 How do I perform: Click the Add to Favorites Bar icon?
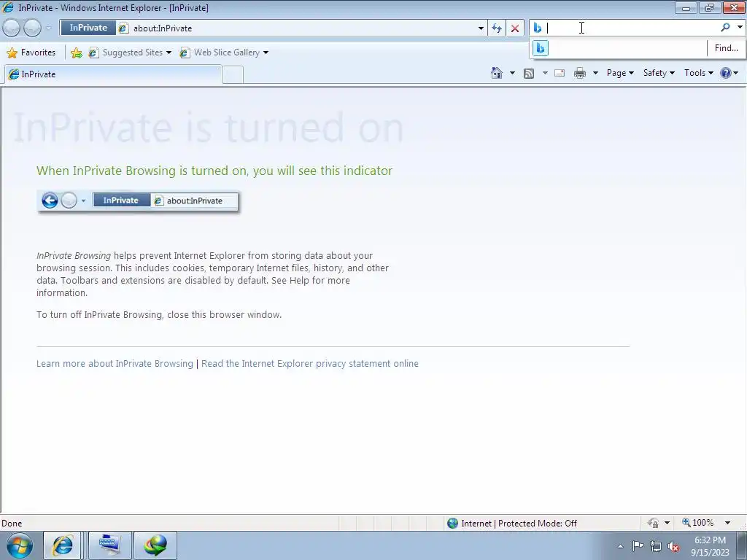click(x=76, y=52)
